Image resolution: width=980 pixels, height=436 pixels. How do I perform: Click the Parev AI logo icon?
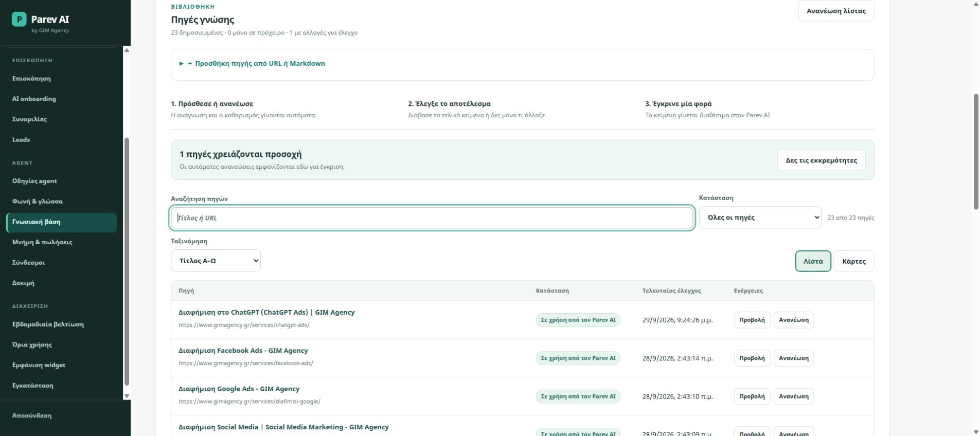pyautogui.click(x=19, y=20)
